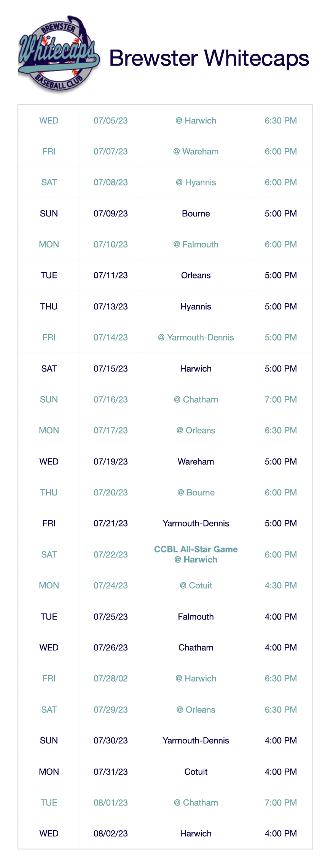This screenshot has height=868, width=325.
Task: Click the 07/28/02 date cell
Action: pos(111,679)
